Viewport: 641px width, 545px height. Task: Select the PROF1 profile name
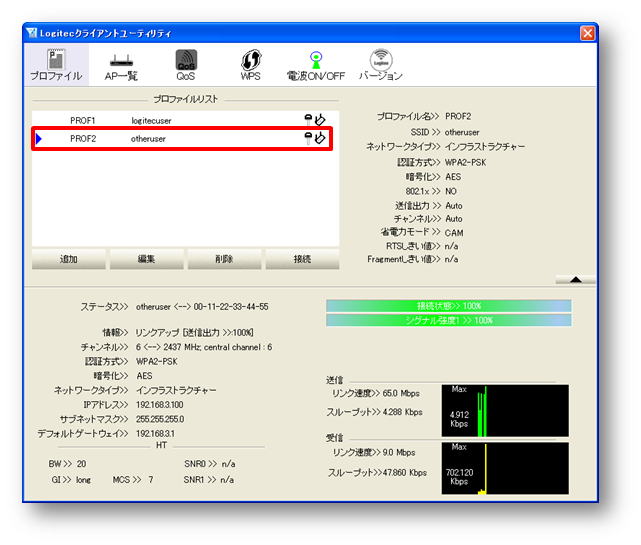pyautogui.click(x=83, y=121)
